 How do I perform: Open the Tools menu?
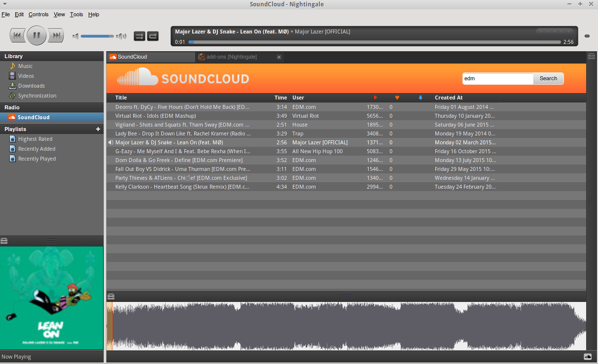click(76, 14)
